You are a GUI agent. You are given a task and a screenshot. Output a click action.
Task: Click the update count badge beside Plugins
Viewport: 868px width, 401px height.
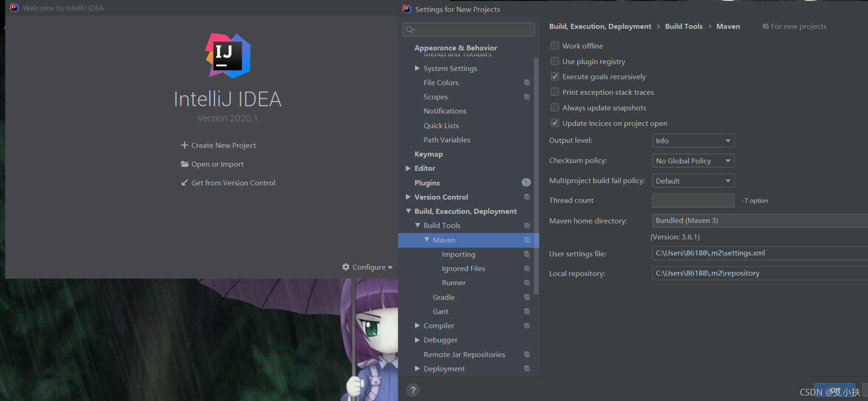pos(526,183)
